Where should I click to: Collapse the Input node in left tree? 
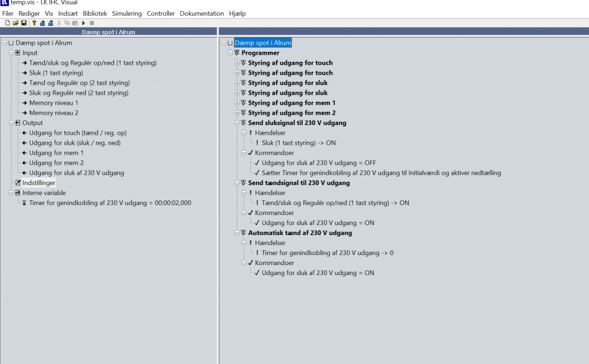(11, 53)
